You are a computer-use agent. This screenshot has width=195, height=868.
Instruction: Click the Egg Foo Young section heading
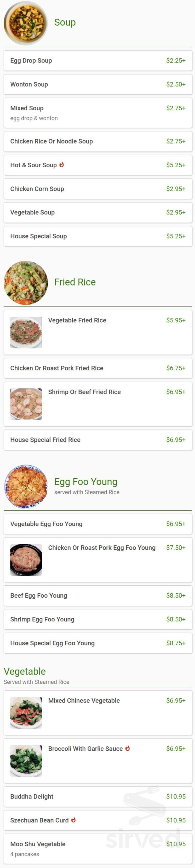click(x=85, y=482)
